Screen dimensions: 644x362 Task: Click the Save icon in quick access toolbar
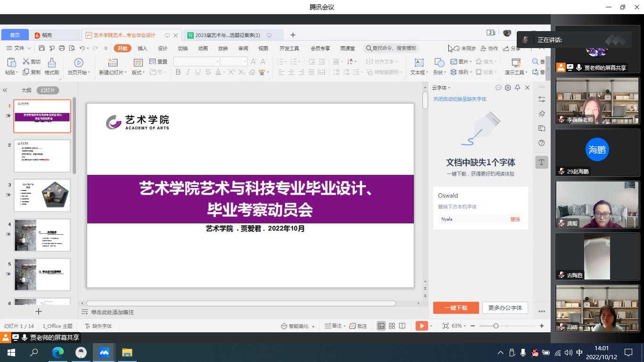point(42,48)
